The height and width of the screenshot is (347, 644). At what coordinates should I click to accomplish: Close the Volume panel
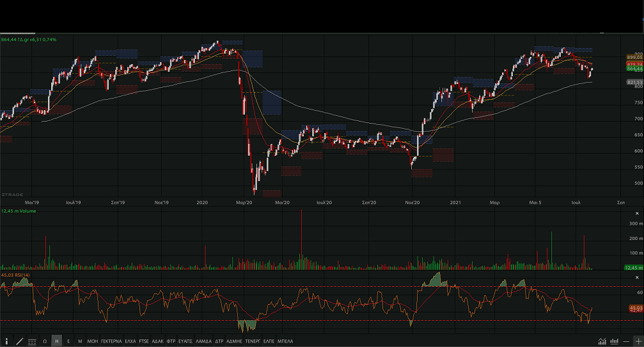coord(637,213)
